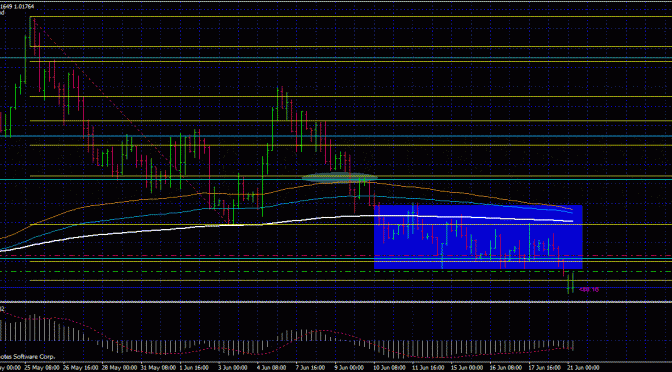Click the '28 May 00:00' time axis label
This screenshot has width=672, height=372.
click(120, 368)
